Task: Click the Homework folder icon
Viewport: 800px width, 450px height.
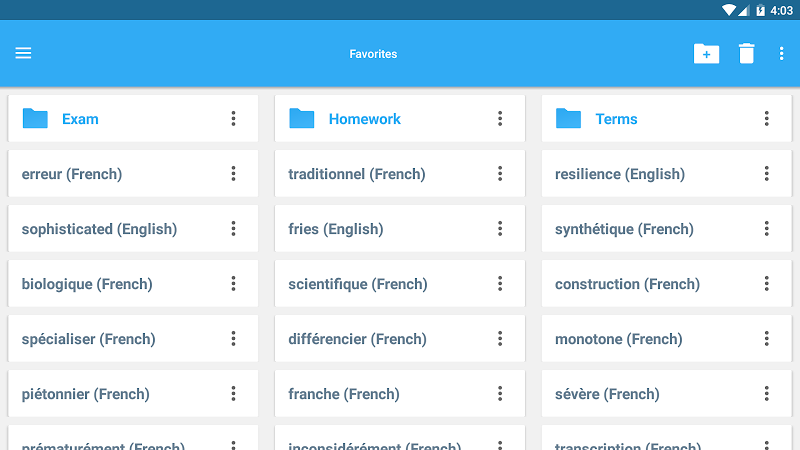Action: click(302, 119)
